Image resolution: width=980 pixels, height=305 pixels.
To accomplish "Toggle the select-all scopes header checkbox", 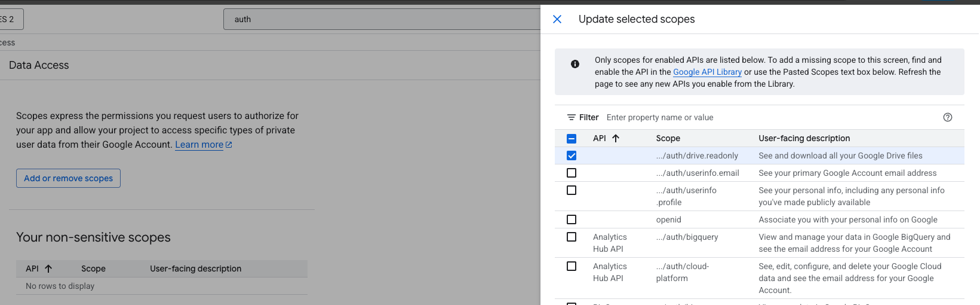I will (x=572, y=138).
